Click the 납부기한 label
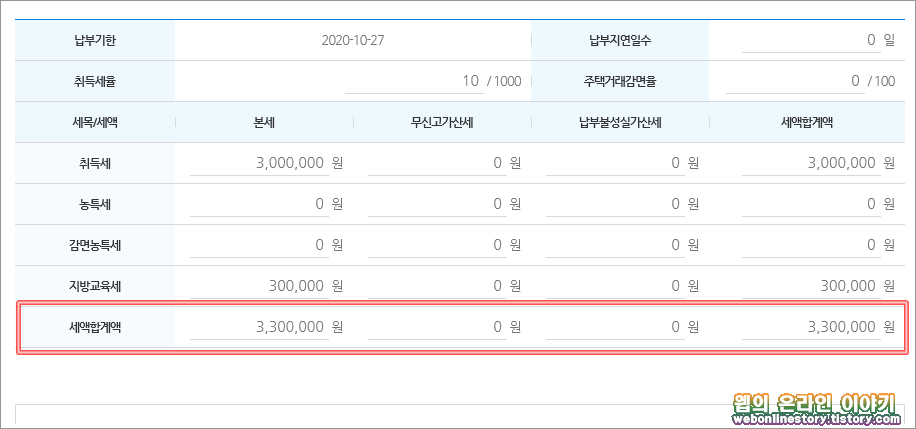Viewport: 916px width, 429px height. click(94, 40)
